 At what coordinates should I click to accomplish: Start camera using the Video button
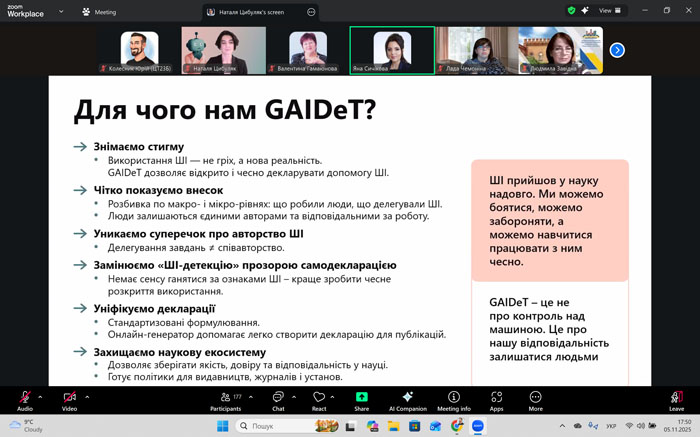click(69, 398)
